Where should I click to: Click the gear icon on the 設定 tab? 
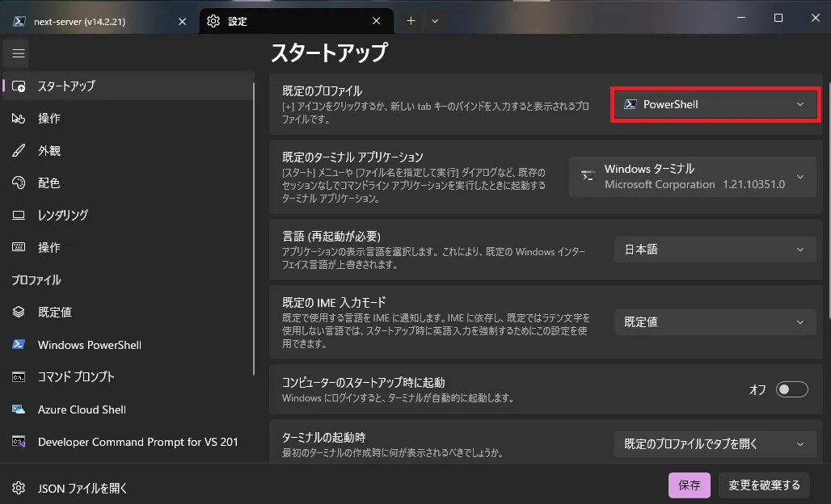(x=213, y=21)
